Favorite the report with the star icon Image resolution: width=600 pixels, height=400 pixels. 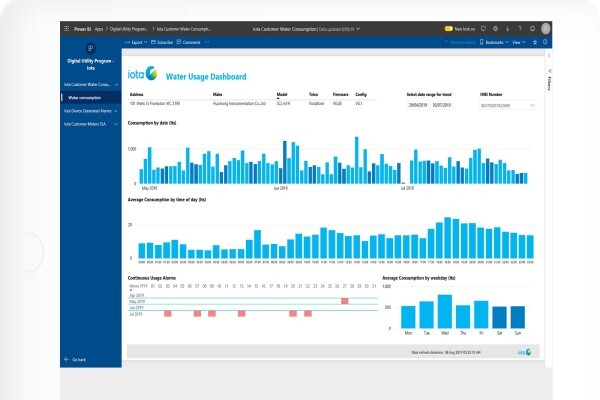535,42
